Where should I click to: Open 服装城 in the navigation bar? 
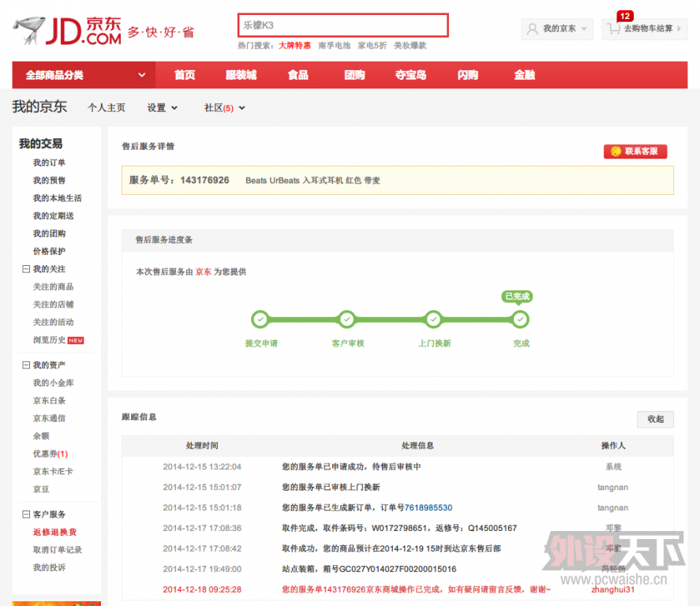point(241,75)
